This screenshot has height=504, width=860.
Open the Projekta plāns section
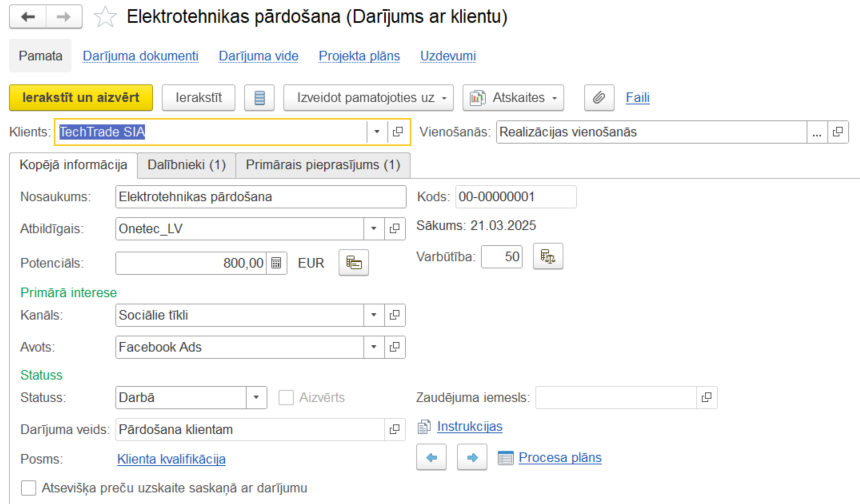pos(359,56)
